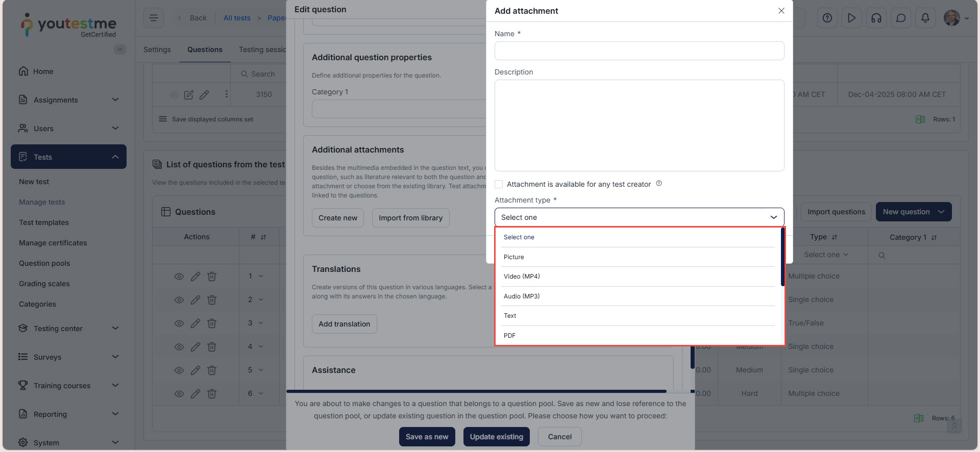Enable attachment available for any test creator
The height and width of the screenshot is (452, 980).
click(x=499, y=184)
